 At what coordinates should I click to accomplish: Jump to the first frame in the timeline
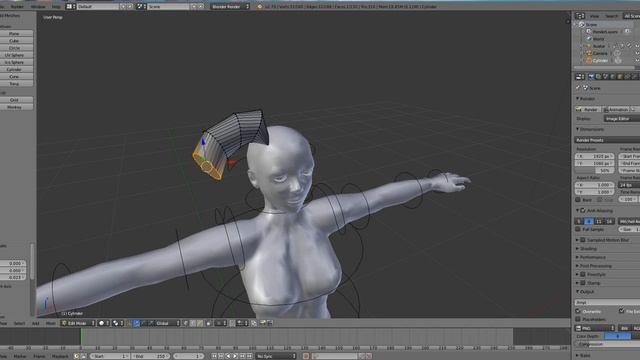[x=214, y=356]
